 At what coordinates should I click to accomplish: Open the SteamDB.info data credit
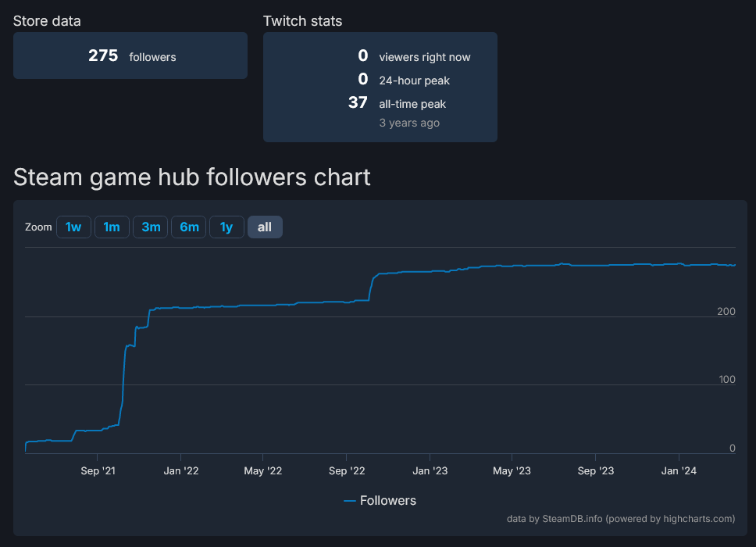[572, 518]
